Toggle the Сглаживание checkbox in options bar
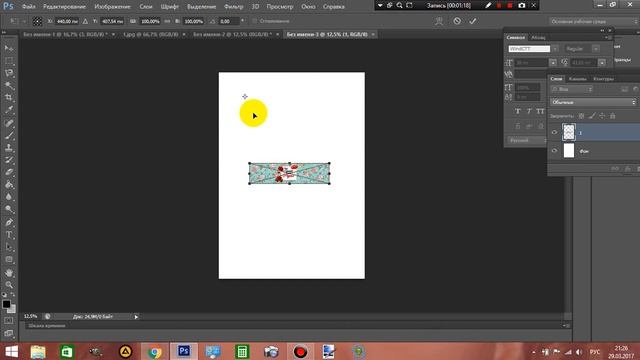The width and height of the screenshot is (640, 360). 254,21
